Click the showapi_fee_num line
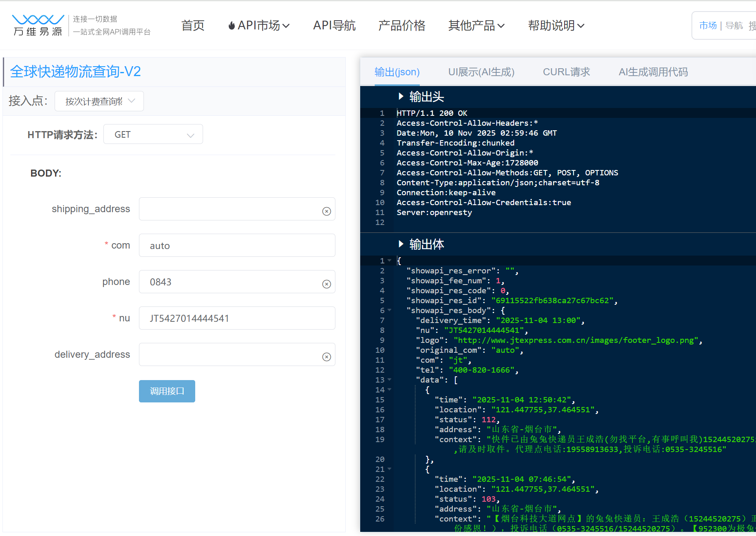 click(x=455, y=280)
